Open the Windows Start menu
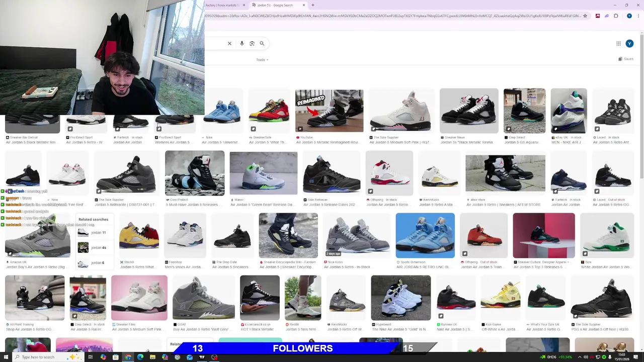This screenshot has height=362, width=644. 6,357
